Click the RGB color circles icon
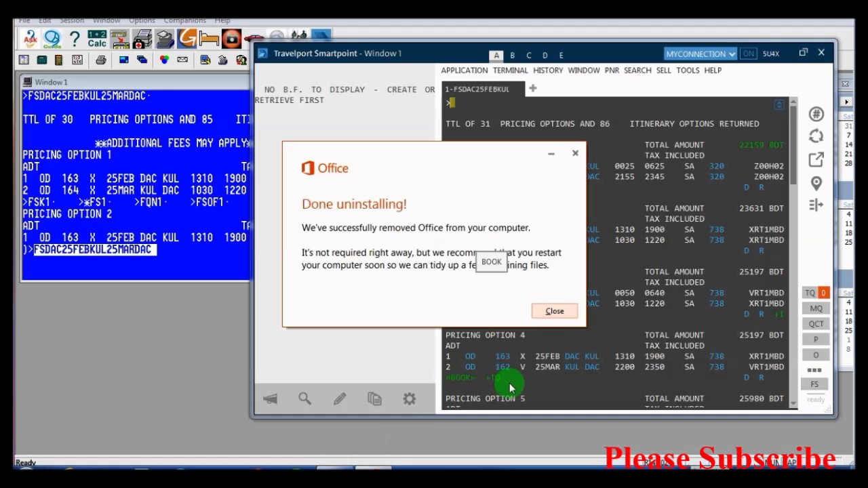 coord(164,60)
